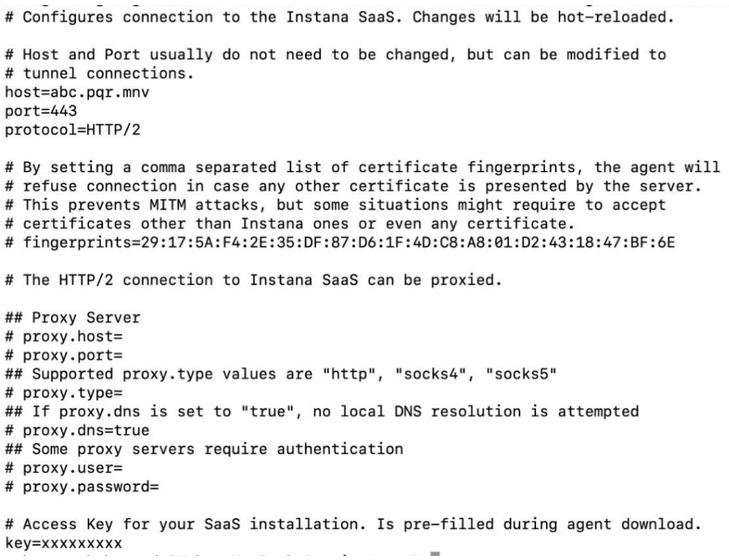Place cursor after '# proxy.type='

pyautogui.click(x=123, y=393)
